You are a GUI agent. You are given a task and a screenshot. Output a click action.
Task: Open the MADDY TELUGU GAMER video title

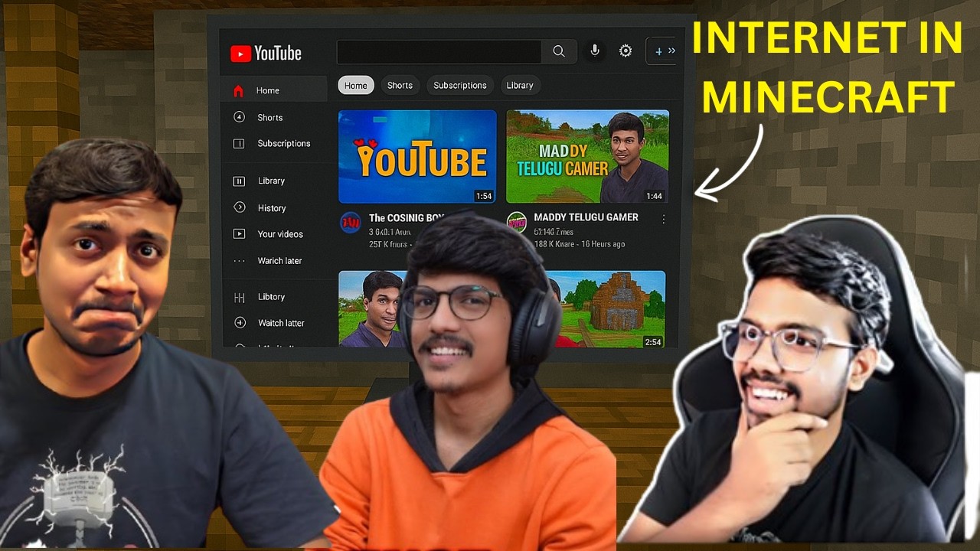586,217
